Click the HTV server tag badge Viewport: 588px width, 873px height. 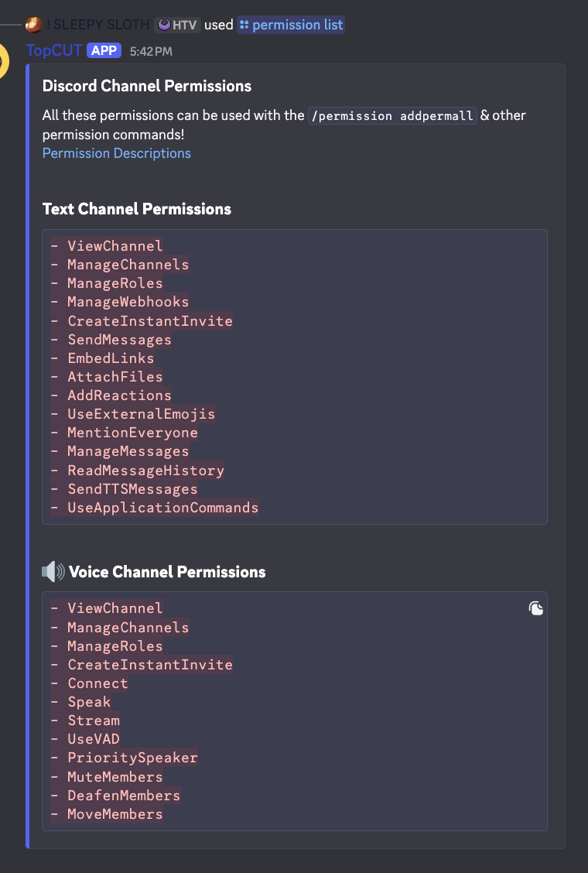[178, 25]
